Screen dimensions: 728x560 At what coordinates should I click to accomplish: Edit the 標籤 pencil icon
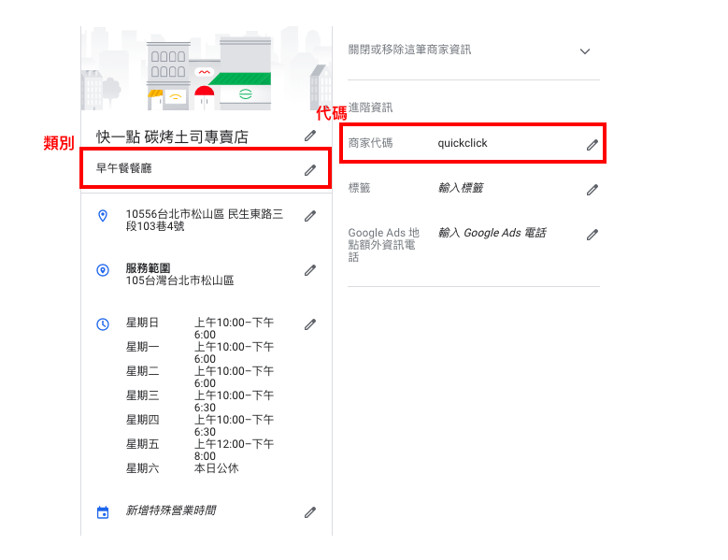[x=592, y=190]
